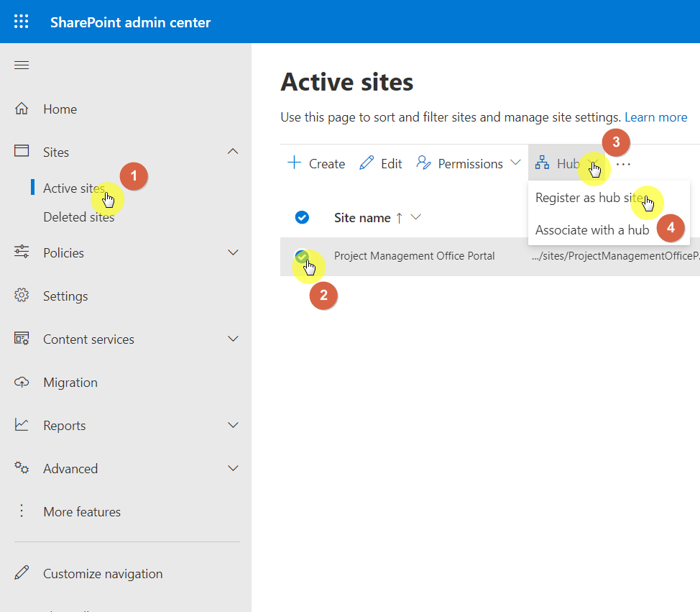The height and width of the screenshot is (612, 700).
Task: Open the toolbar overflow ellipsis
Action: [x=623, y=165]
